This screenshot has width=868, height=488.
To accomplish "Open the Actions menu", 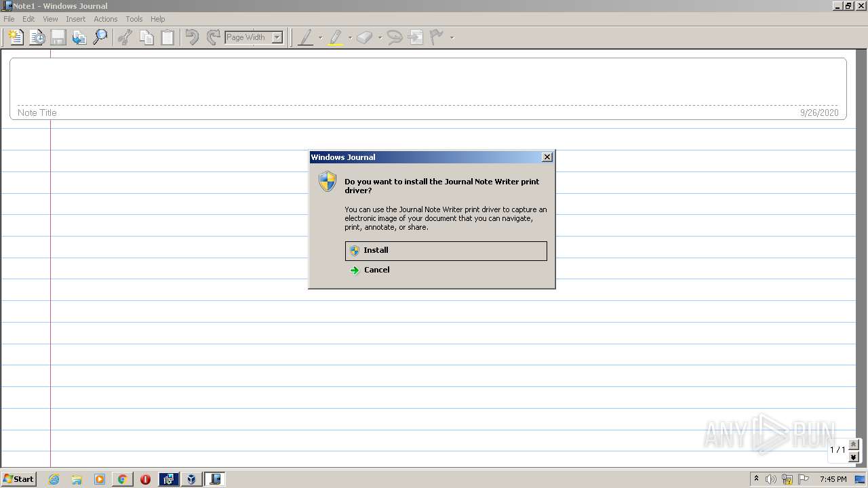I will pyautogui.click(x=105, y=19).
